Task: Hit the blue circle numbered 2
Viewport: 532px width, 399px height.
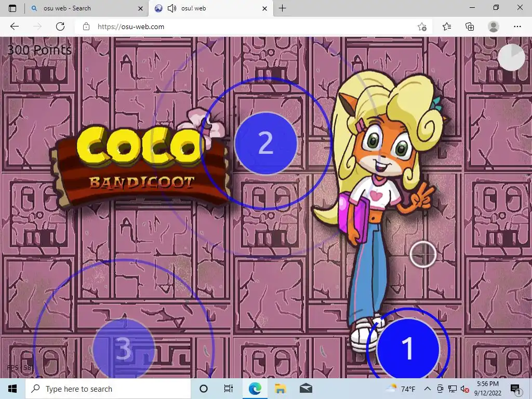Action: tap(265, 143)
